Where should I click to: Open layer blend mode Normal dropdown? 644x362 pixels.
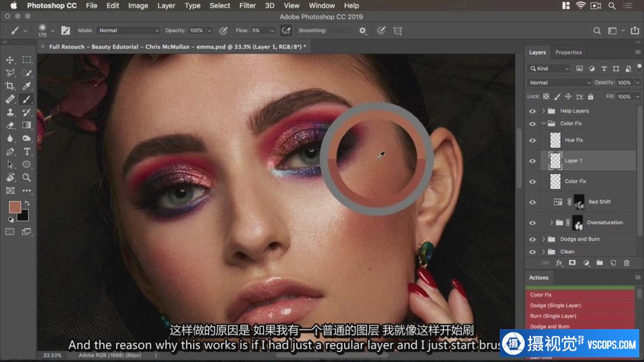(x=559, y=82)
